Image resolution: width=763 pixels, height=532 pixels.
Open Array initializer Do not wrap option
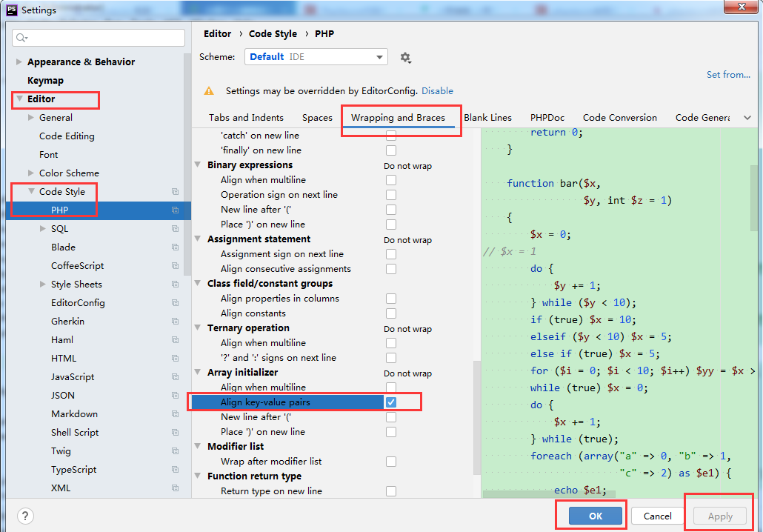coord(407,373)
